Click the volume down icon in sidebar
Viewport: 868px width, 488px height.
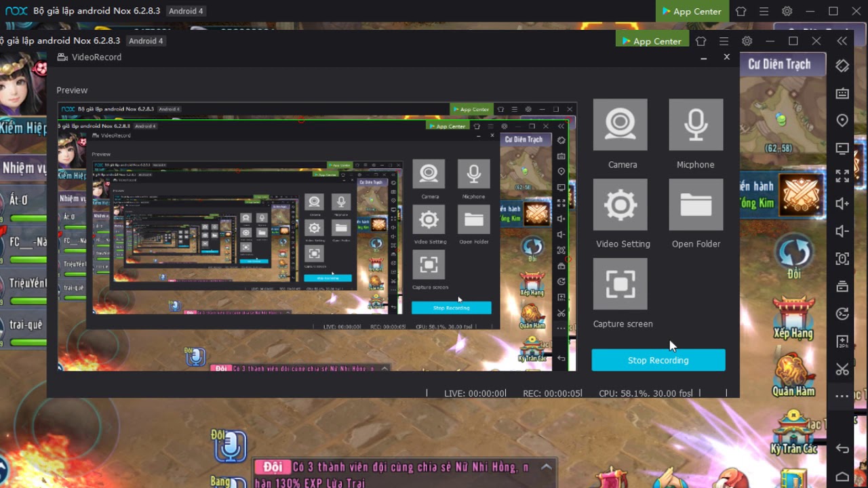pyautogui.click(x=842, y=231)
